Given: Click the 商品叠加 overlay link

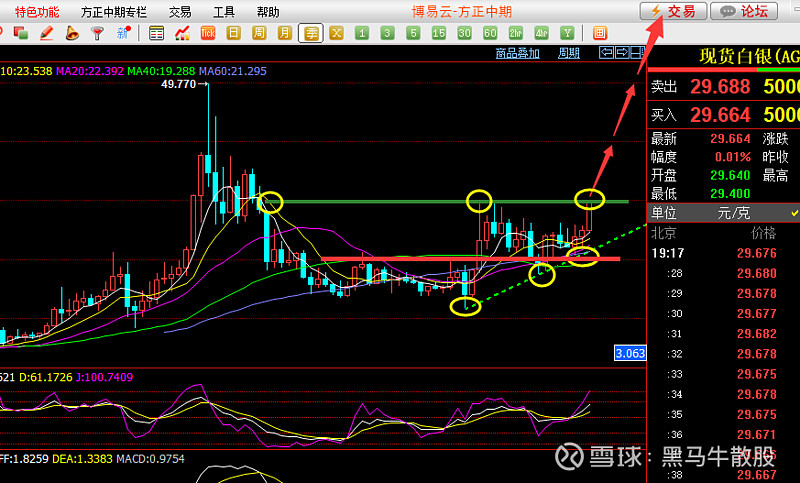Looking at the screenshot, I should pos(517,53).
